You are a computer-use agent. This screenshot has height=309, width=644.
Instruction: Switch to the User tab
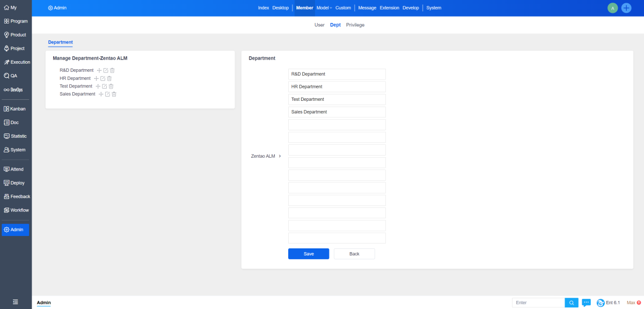coord(319,25)
